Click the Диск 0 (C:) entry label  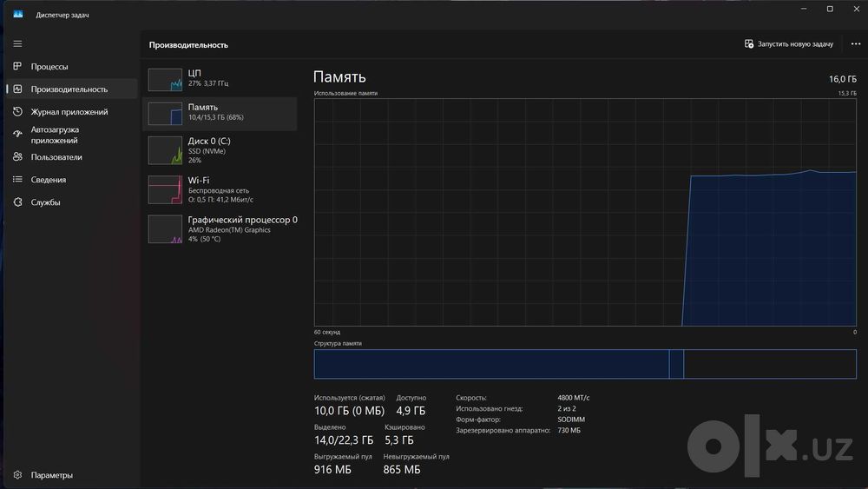coord(209,142)
